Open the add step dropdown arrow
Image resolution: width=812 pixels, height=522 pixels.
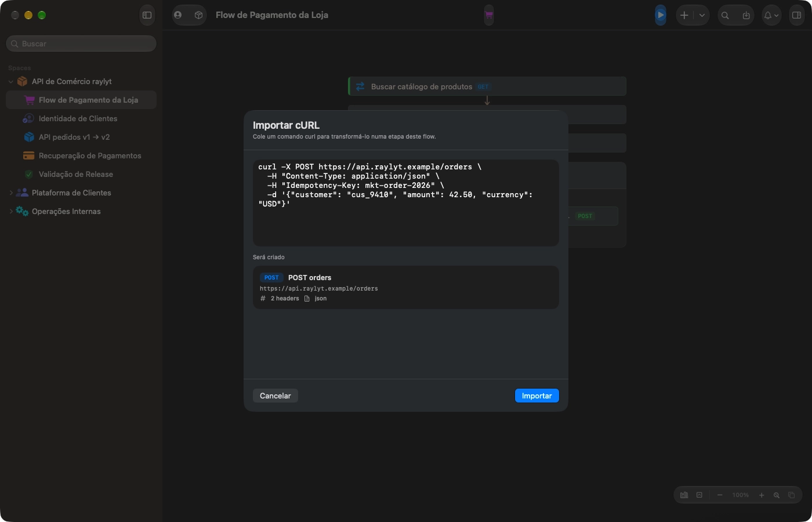pos(702,15)
